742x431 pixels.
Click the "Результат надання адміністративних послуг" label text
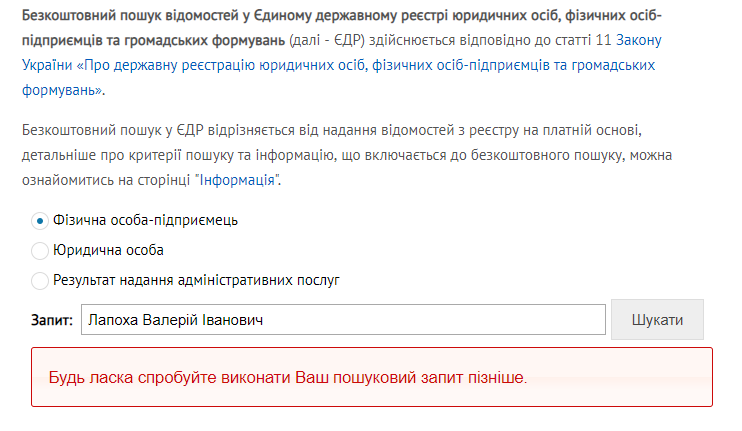[x=196, y=281]
